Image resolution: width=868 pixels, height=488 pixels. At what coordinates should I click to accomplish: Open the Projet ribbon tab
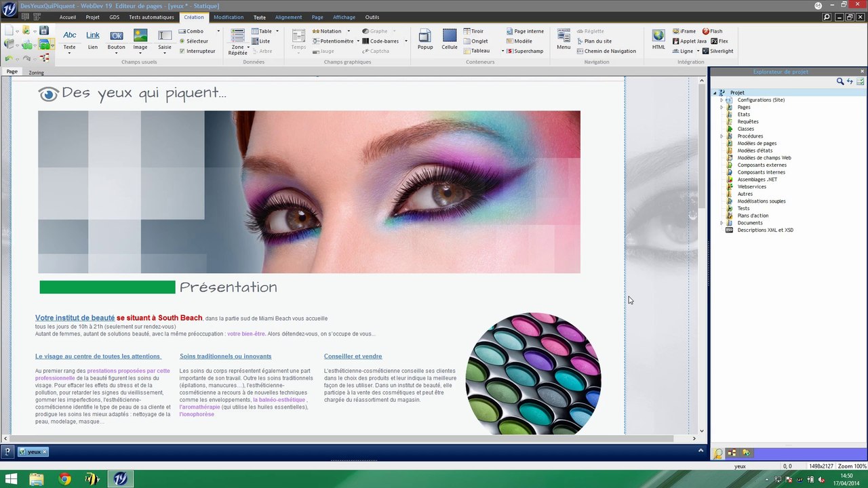pos(93,17)
